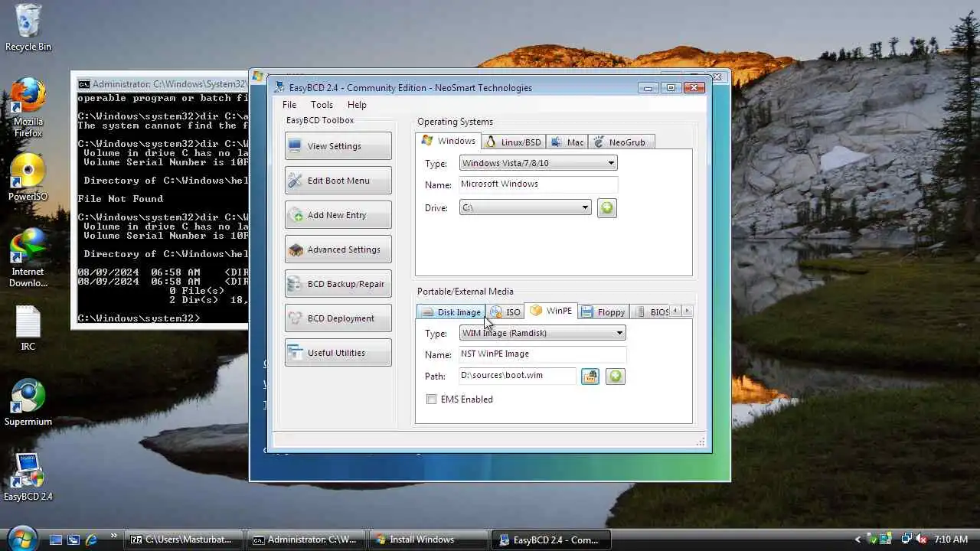Select EasyBCD 2.4 taskbar button
The width and height of the screenshot is (980, 551).
(x=551, y=540)
